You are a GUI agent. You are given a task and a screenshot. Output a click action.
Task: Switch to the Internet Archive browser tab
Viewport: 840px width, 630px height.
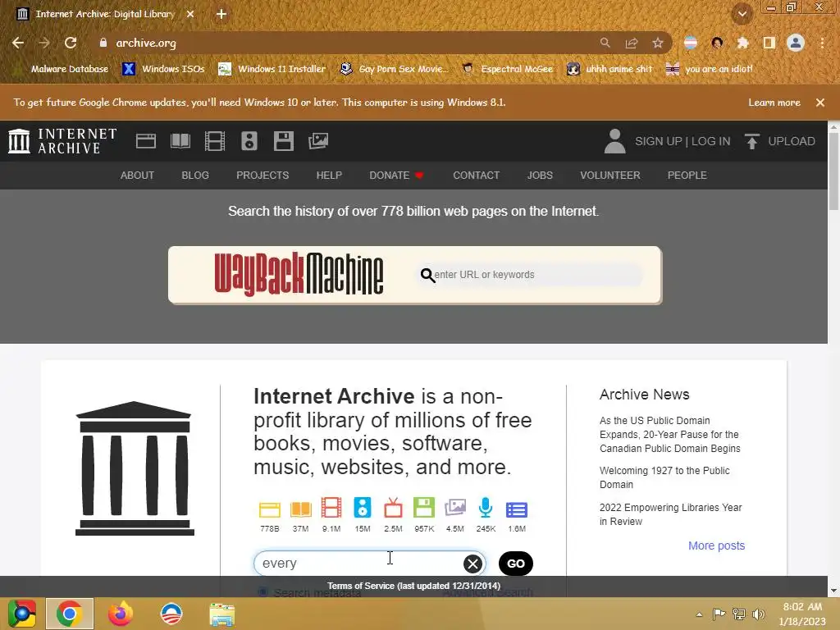coord(105,14)
